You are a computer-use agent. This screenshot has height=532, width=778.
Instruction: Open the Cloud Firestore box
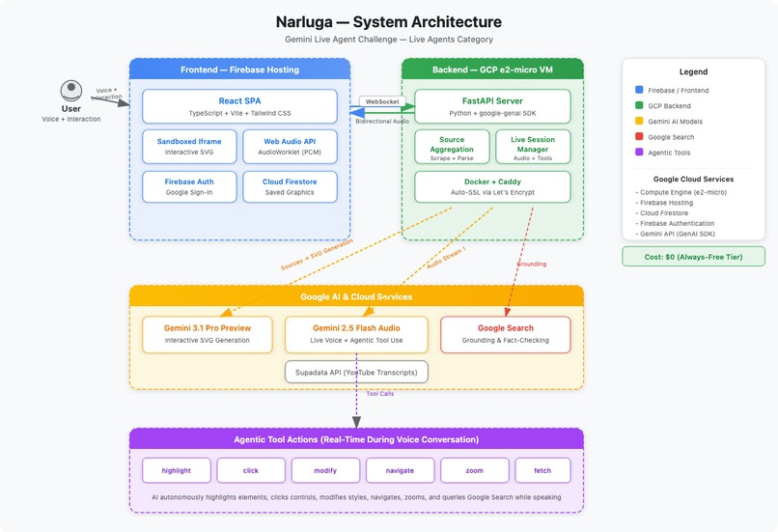pyautogui.click(x=290, y=186)
